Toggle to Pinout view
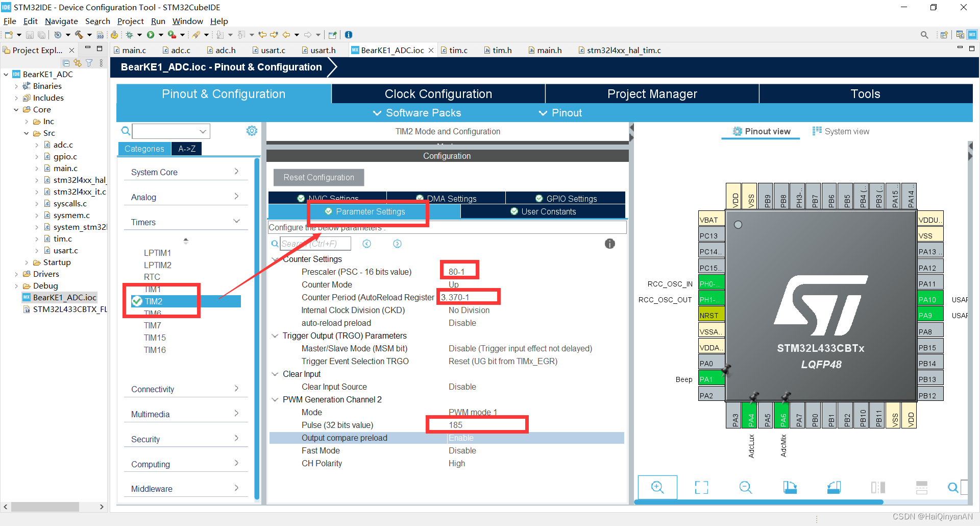Image resolution: width=980 pixels, height=526 pixels. [761, 131]
